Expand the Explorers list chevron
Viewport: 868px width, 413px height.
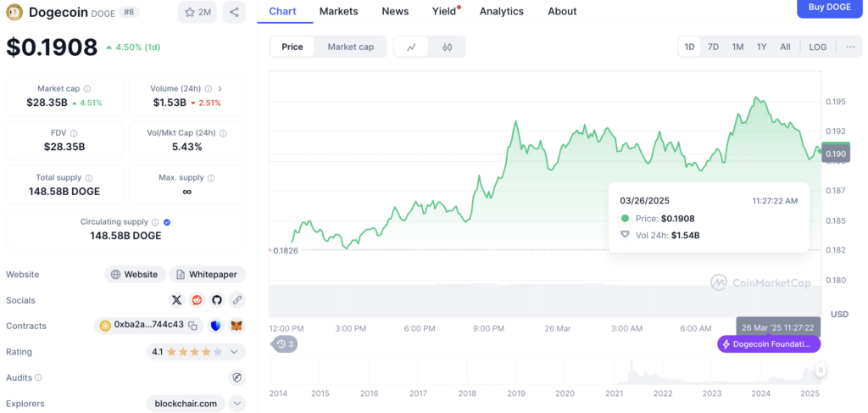237,404
